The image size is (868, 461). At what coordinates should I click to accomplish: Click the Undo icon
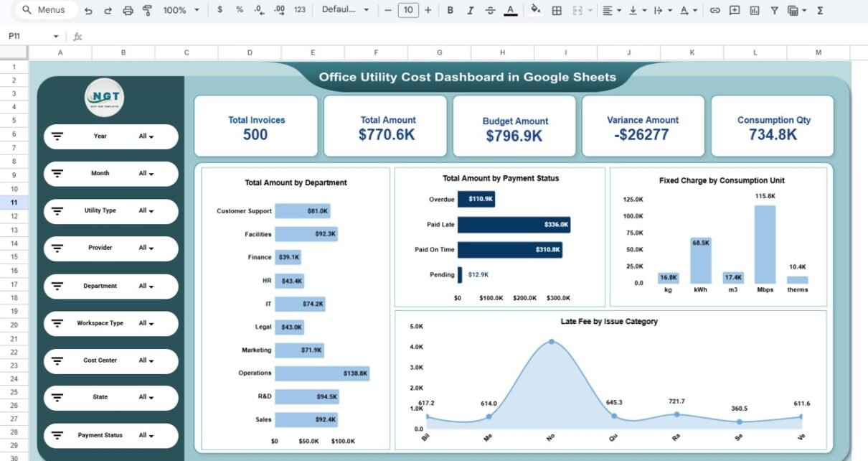(x=88, y=10)
